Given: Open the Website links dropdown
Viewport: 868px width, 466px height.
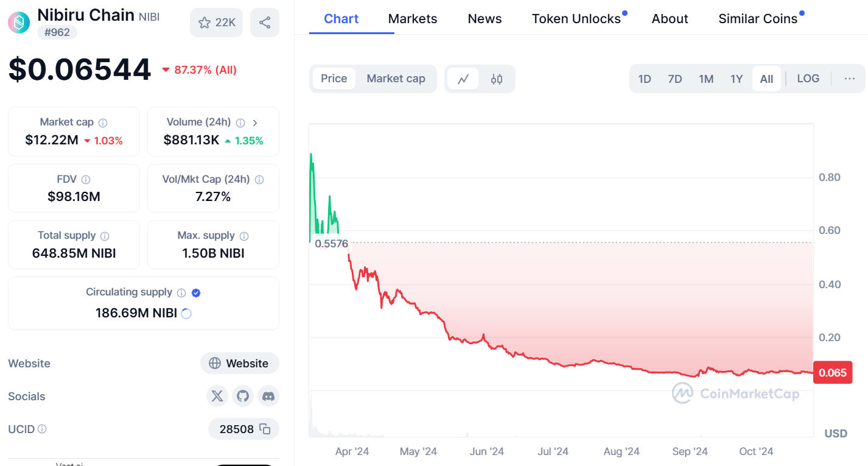Looking at the screenshot, I should [x=240, y=363].
